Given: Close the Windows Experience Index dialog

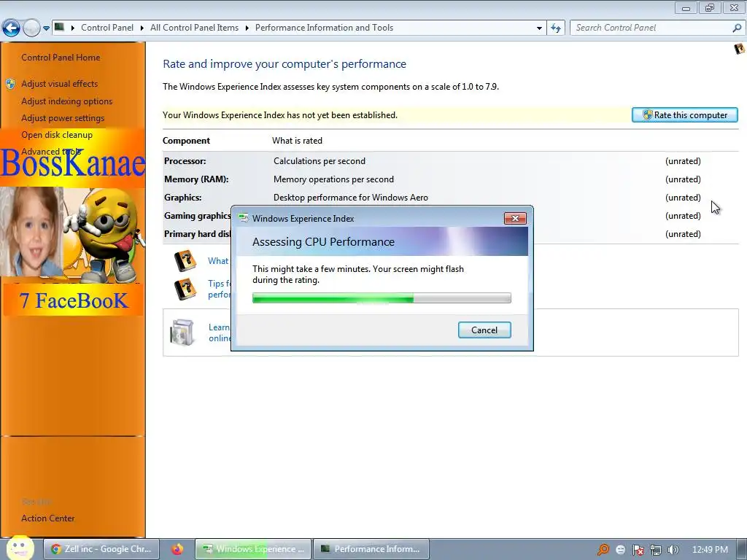Looking at the screenshot, I should click(x=515, y=218).
